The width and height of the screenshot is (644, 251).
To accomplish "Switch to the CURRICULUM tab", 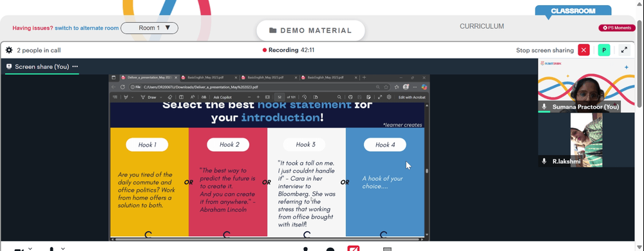I will pos(482,26).
